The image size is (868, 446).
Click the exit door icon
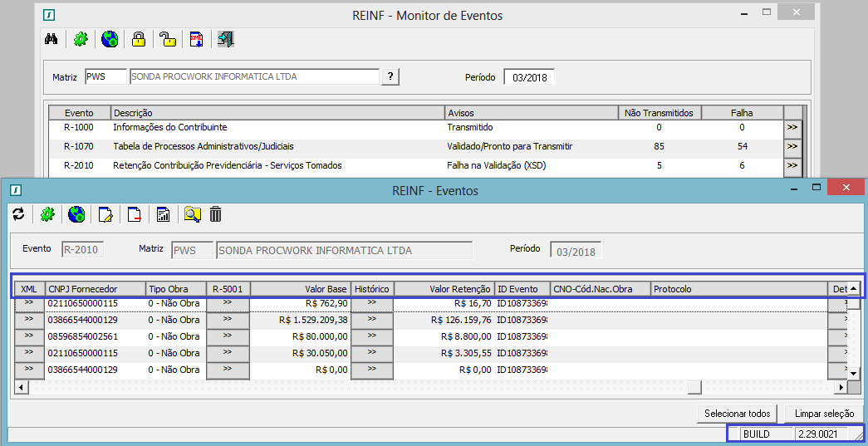(226, 39)
